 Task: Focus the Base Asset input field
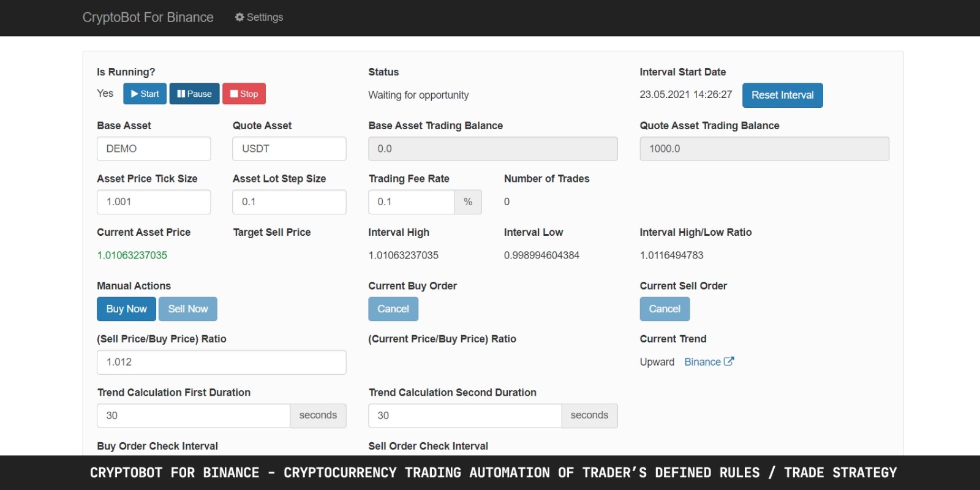click(154, 149)
